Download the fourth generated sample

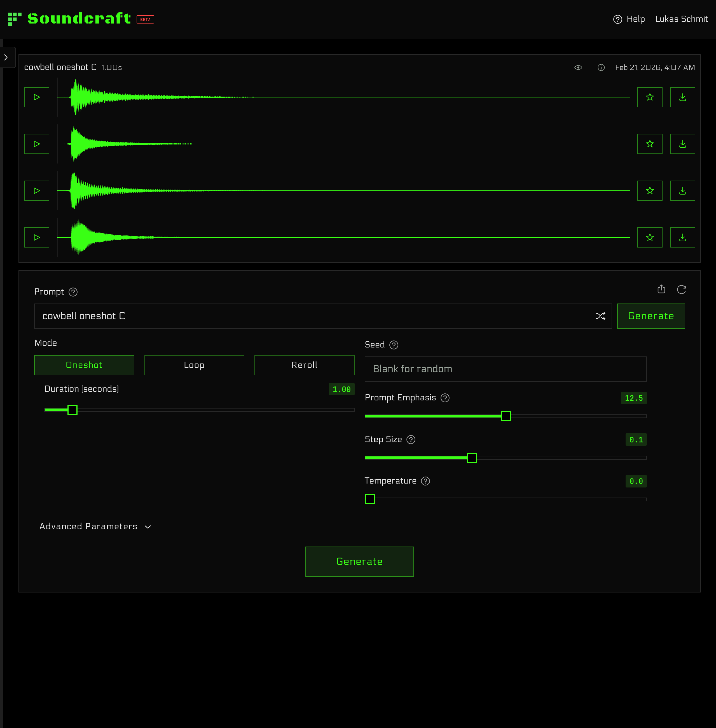click(682, 237)
